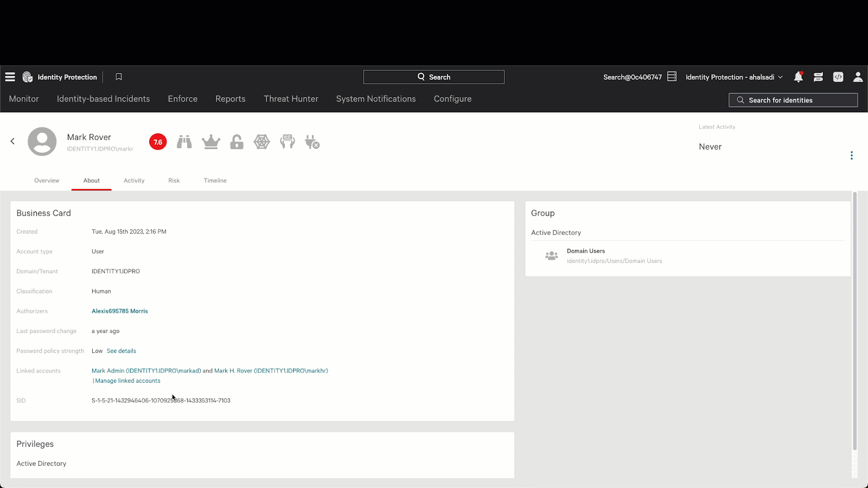Open the Monitor menu
Screen dimensions: 868x488
(24, 99)
